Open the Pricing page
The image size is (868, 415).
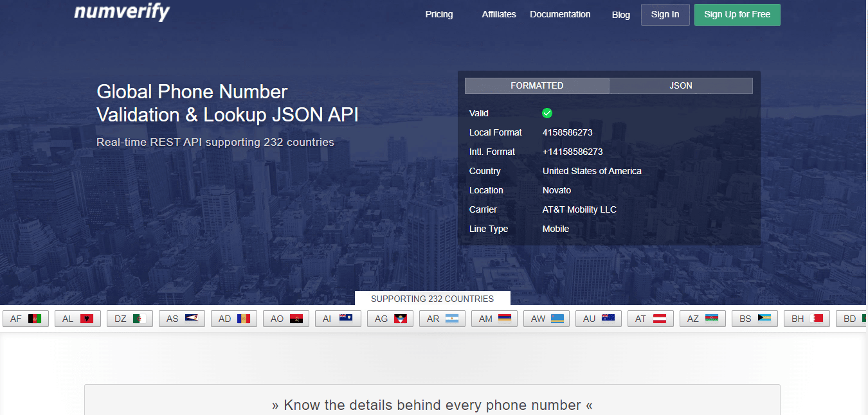[x=439, y=13]
